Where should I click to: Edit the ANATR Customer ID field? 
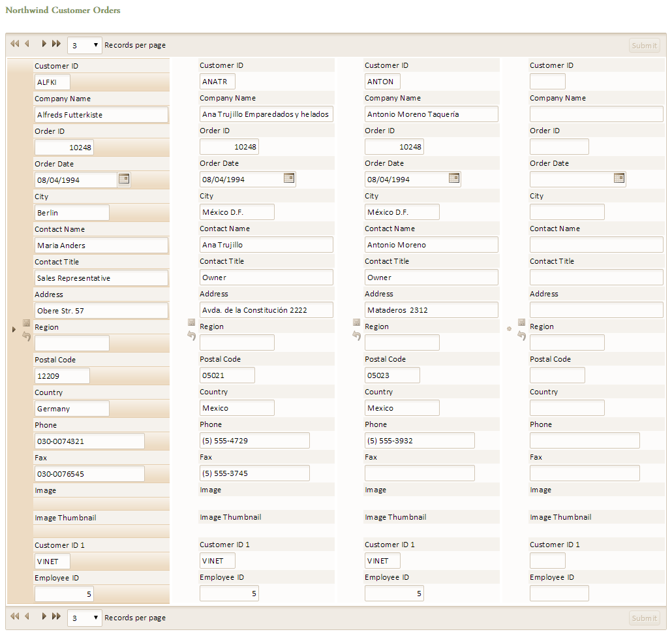(217, 82)
